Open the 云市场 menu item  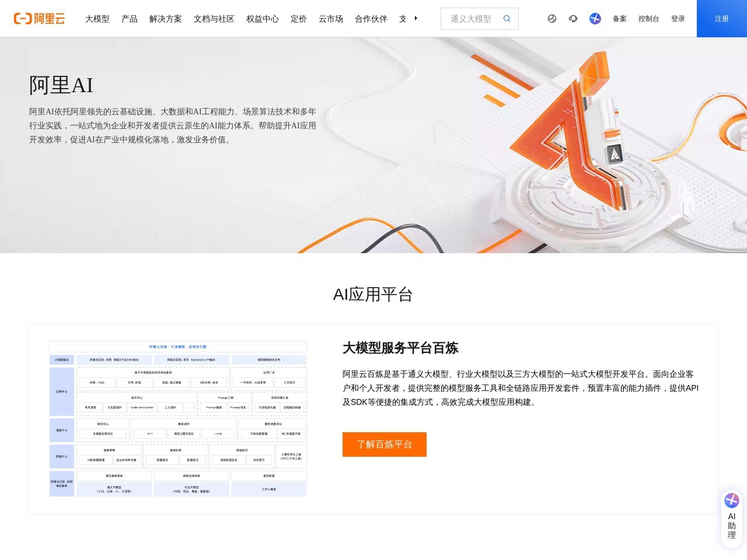330,18
